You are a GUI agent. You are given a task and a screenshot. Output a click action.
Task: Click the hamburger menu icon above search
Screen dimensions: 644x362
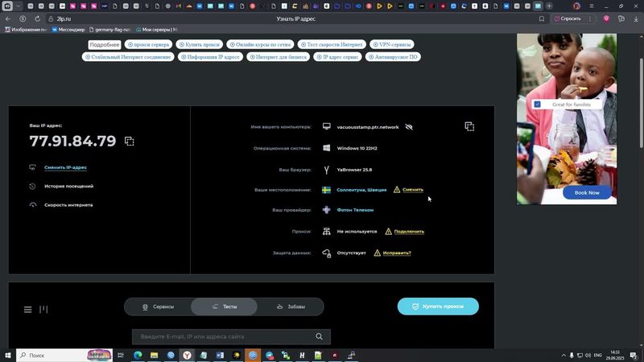pyautogui.click(x=28, y=309)
